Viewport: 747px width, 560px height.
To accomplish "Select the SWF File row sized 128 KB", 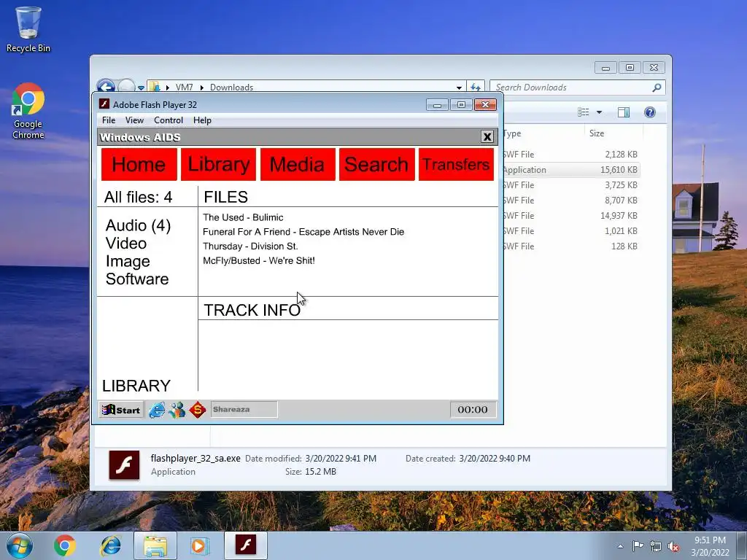I will 570,246.
